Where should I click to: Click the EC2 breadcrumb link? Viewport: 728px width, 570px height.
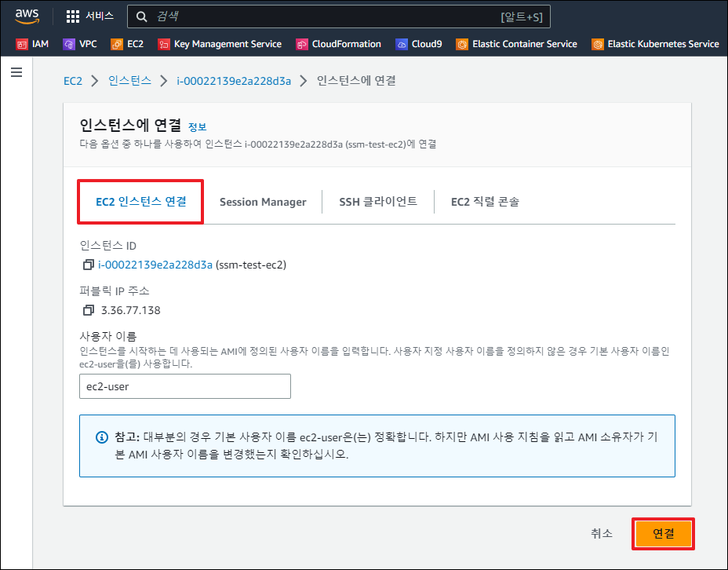(x=73, y=81)
